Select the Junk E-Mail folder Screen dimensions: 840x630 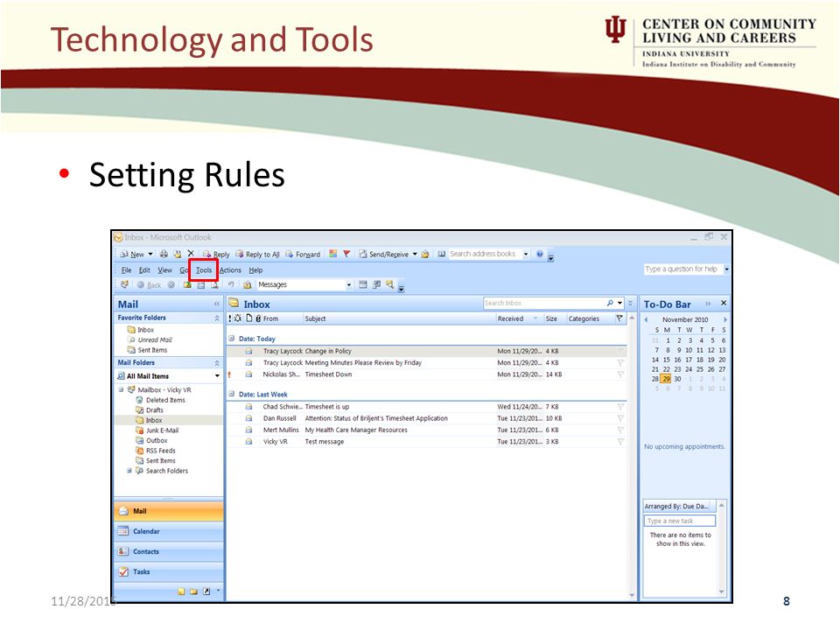coord(157,430)
